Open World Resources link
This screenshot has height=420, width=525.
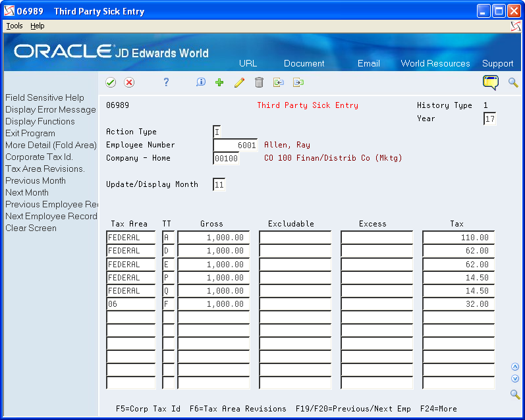pos(435,63)
